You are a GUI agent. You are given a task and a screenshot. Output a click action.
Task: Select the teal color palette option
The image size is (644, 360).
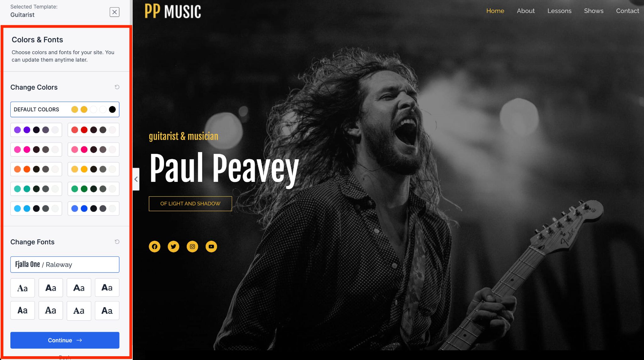click(36, 188)
